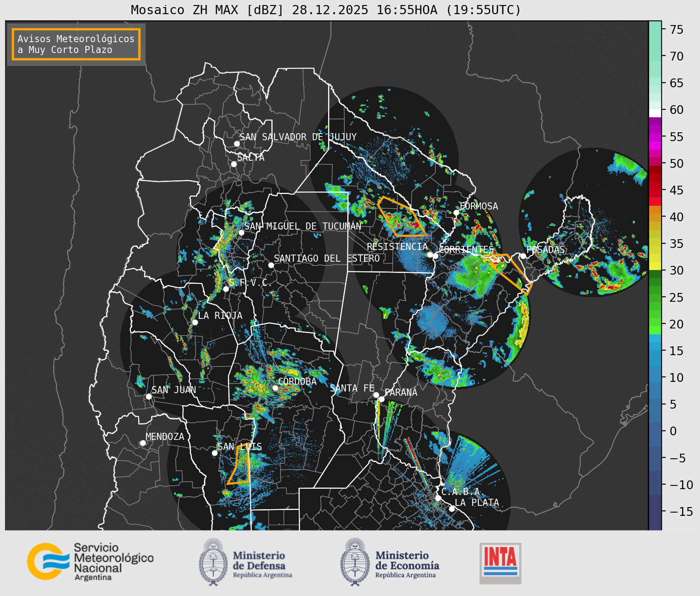Viewport: 700px width, 596px height.
Task: Click the SALTA city label
Action: tap(251, 157)
